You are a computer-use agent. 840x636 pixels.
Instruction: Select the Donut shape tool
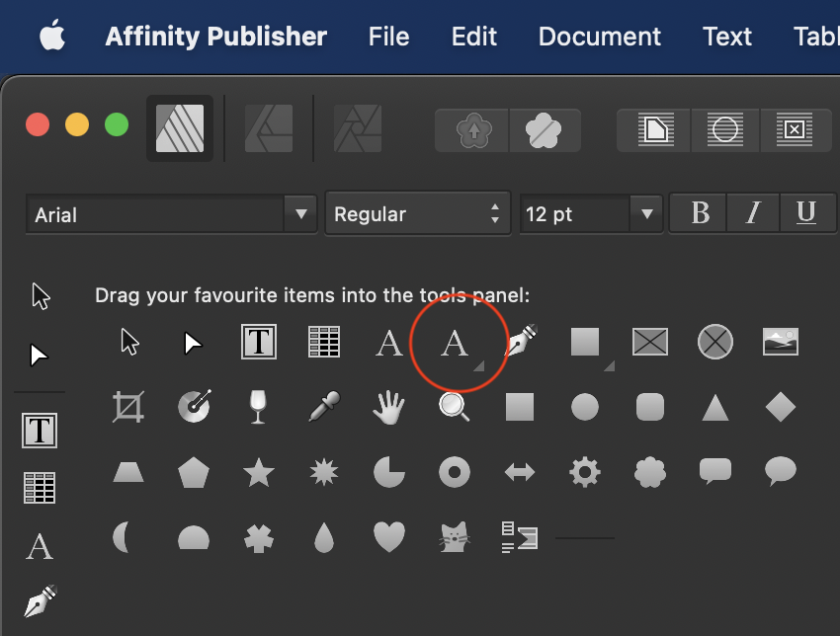click(x=454, y=472)
